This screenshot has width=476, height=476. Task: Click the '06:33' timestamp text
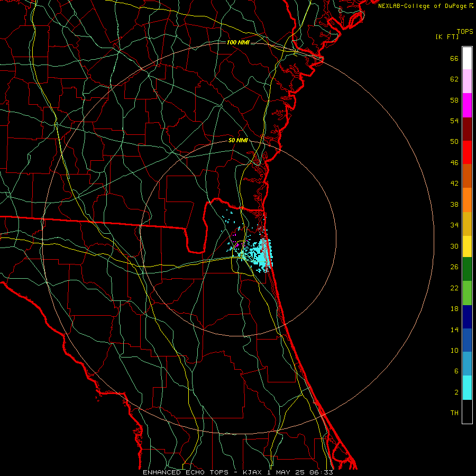tap(321, 472)
